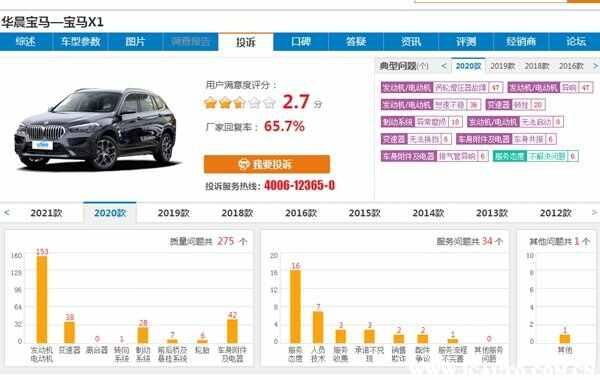
Task: Select the 2021款 model year tab
Action: pos(46,213)
